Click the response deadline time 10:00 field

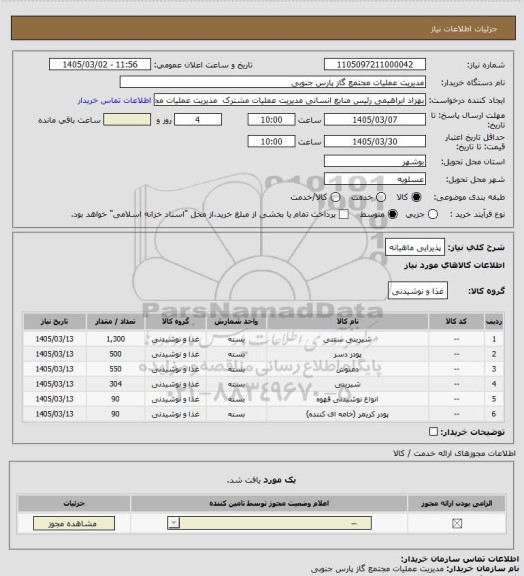272,120
